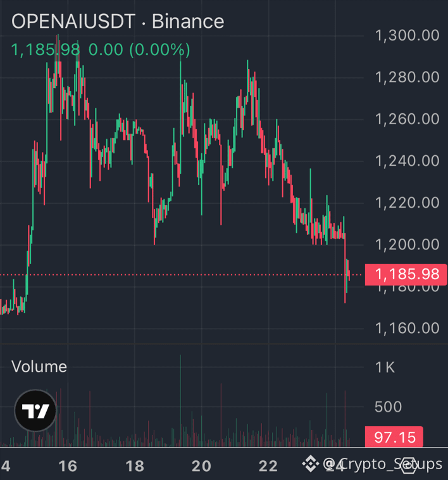
Task: Click the 1,220.00 price axis label
Action: coord(408,203)
